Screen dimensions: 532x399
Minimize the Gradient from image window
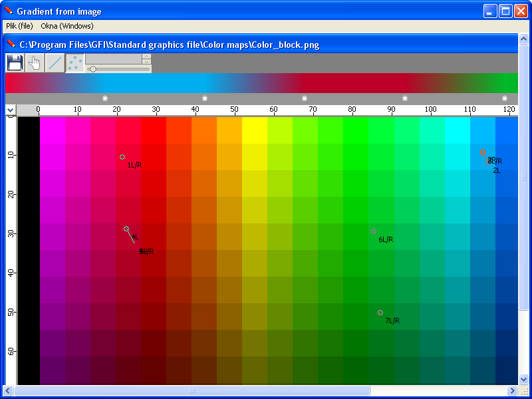[490, 11]
